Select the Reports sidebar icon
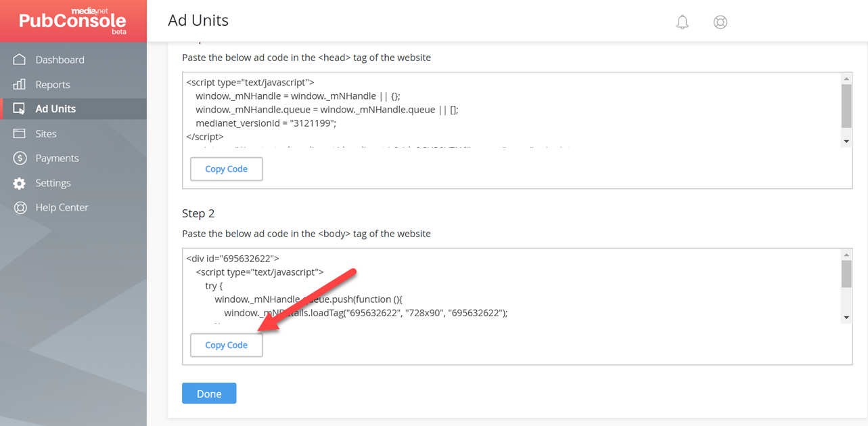Viewport: 868px width, 426px height. 52,84
